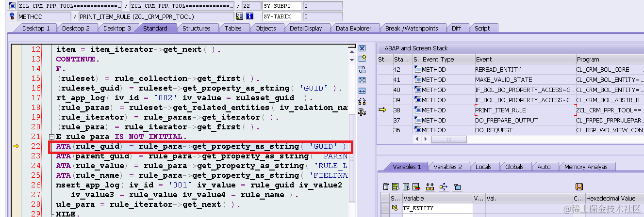Click the method icon in the DO_REQUEST row

pyautogui.click(x=418, y=130)
